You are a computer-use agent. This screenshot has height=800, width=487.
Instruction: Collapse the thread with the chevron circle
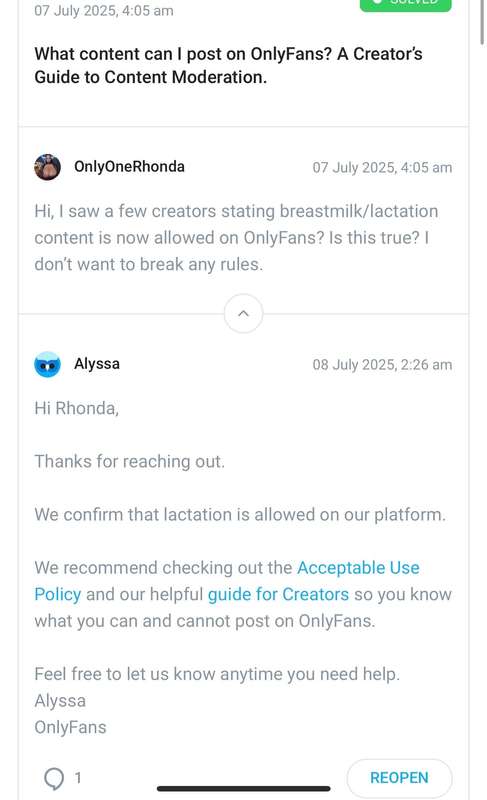[243, 313]
